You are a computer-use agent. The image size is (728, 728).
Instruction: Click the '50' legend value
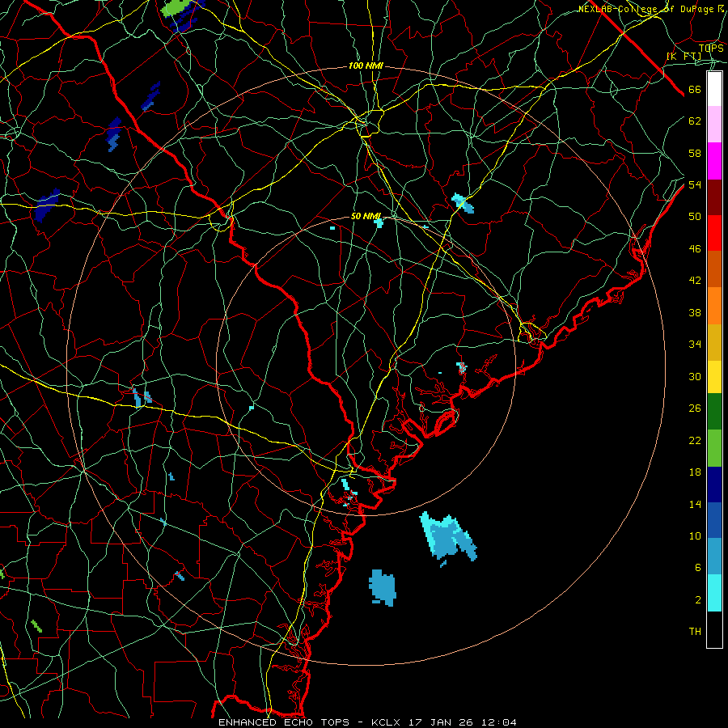click(695, 216)
